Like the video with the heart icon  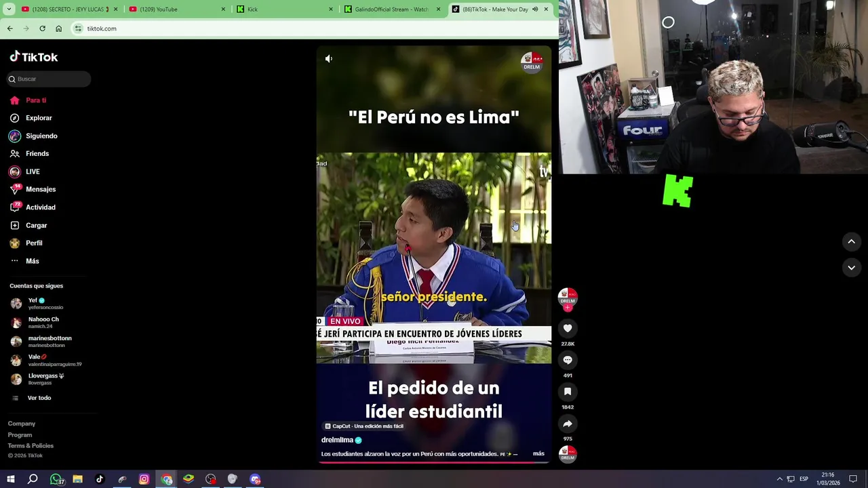point(568,329)
